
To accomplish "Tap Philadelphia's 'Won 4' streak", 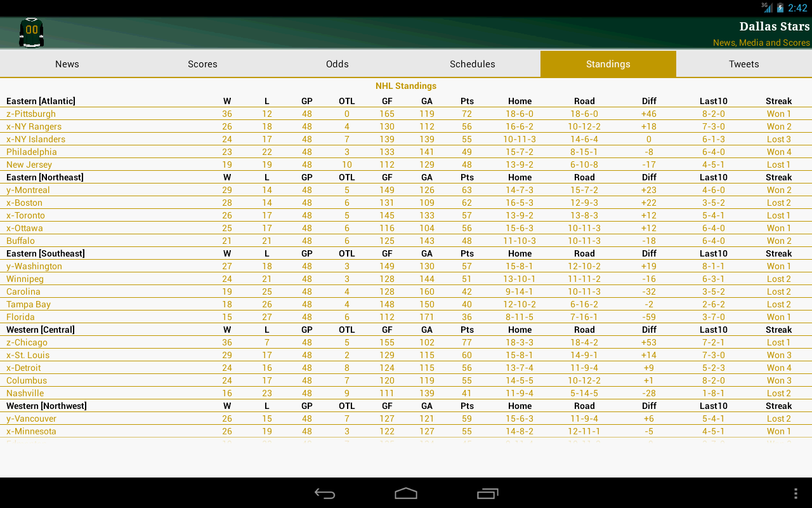I will [779, 152].
